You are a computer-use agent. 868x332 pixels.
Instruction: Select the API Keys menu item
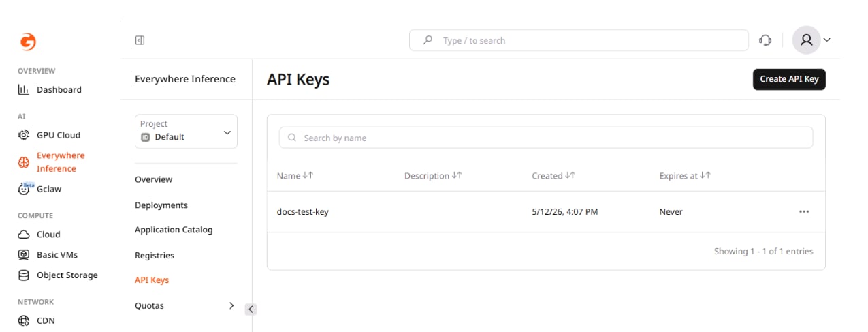(x=152, y=280)
